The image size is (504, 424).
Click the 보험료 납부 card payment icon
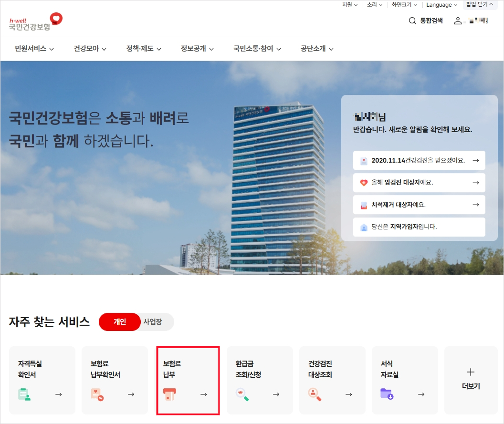169,394
